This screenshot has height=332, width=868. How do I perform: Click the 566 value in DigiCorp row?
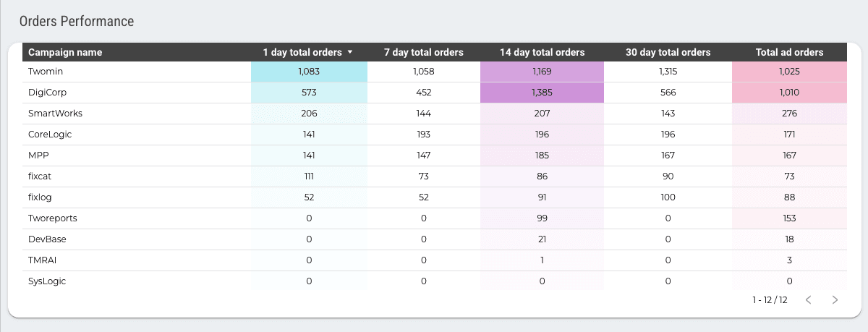pyautogui.click(x=668, y=93)
